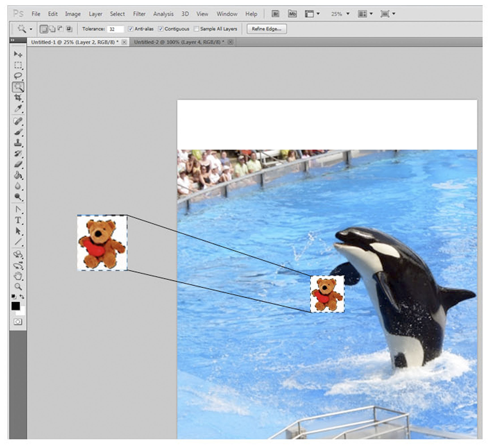Select the Lasso tool
This screenshot has height=448, width=488.
pos(18,76)
